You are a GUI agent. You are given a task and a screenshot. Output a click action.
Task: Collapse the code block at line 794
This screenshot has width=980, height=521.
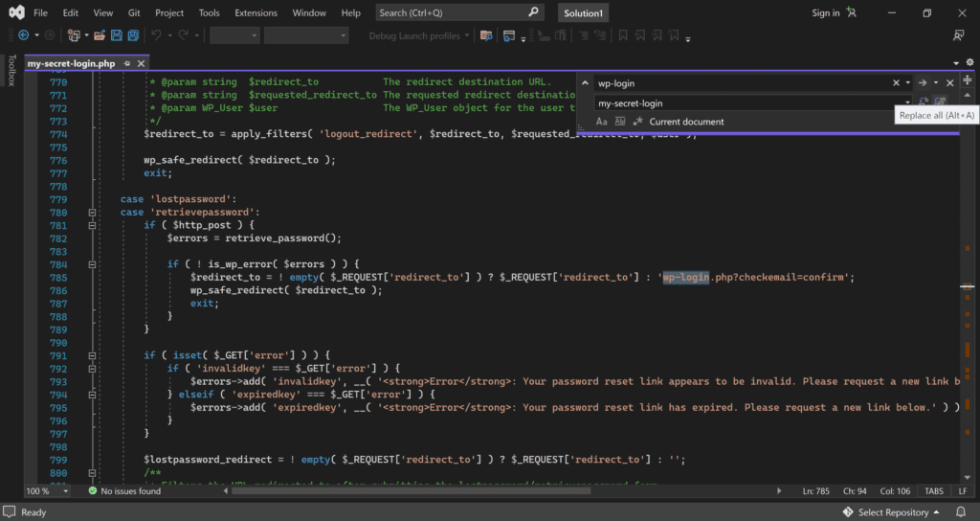(92, 395)
